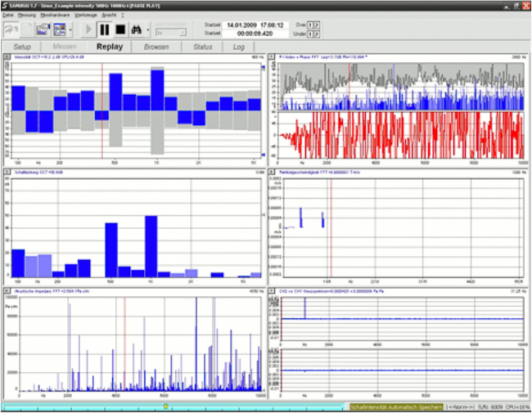Viewport: 532px width, 413px height.
Task: Switch to the Browsen tab
Action: point(156,47)
